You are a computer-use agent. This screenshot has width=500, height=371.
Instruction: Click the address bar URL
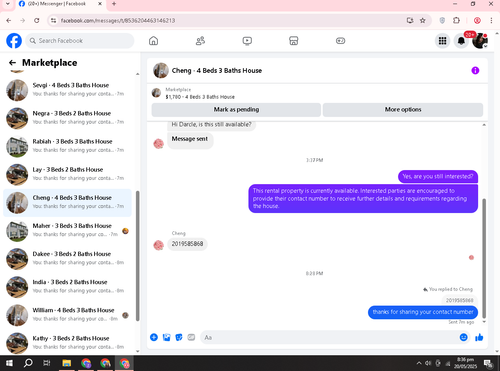point(117,20)
